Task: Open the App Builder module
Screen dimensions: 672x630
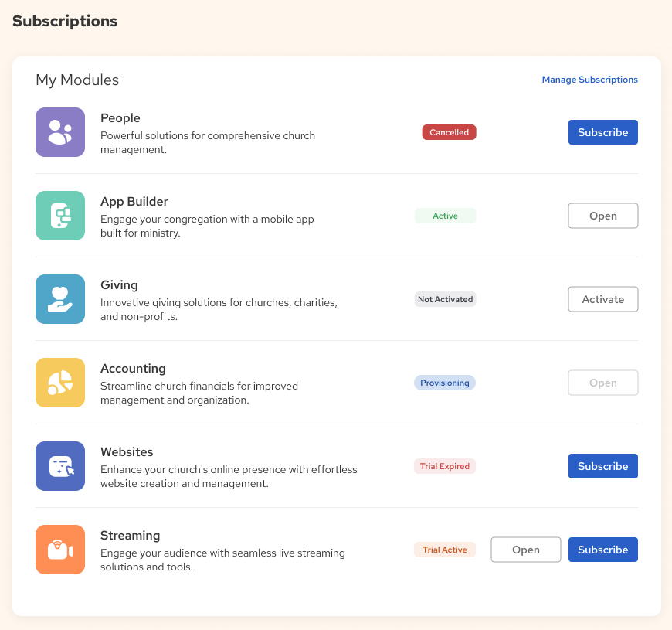Action: 602,216
